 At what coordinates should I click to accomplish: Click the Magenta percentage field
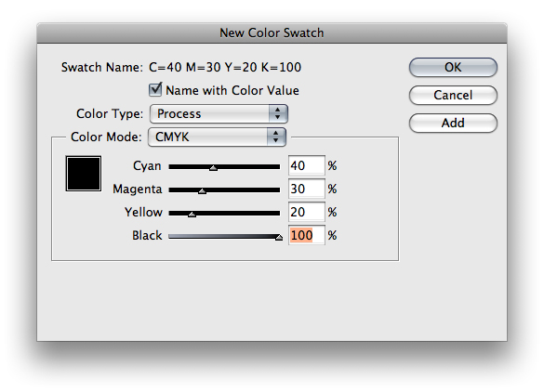[307, 189]
